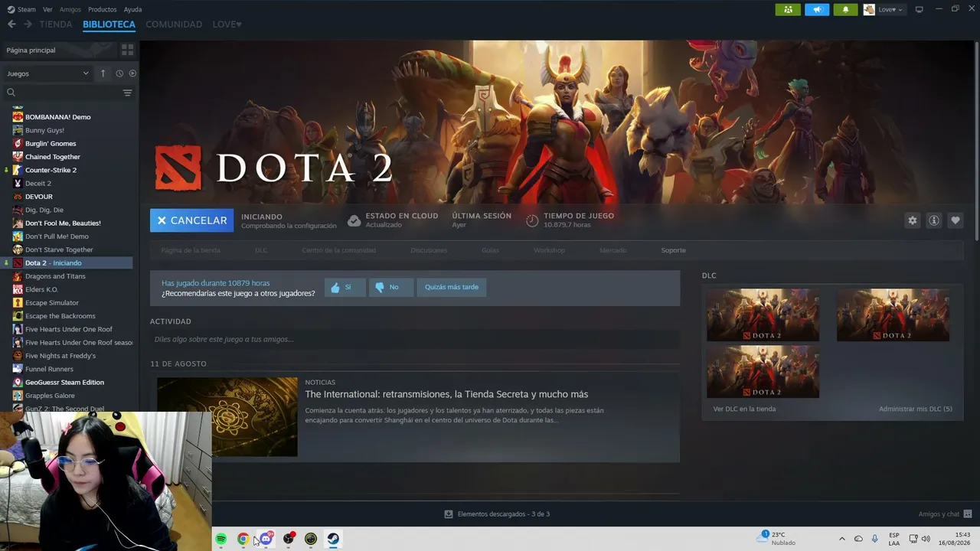
Task: Open Discord from the taskbar
Action: tap(266, 539)
